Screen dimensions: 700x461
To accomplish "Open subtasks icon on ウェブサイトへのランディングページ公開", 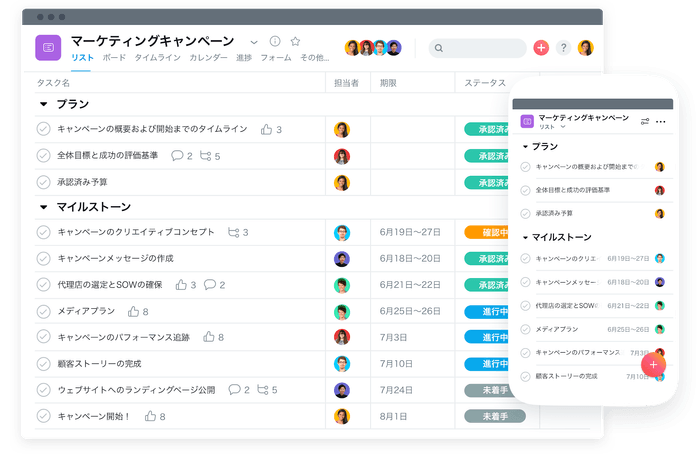I will click(x=262, y=390).
